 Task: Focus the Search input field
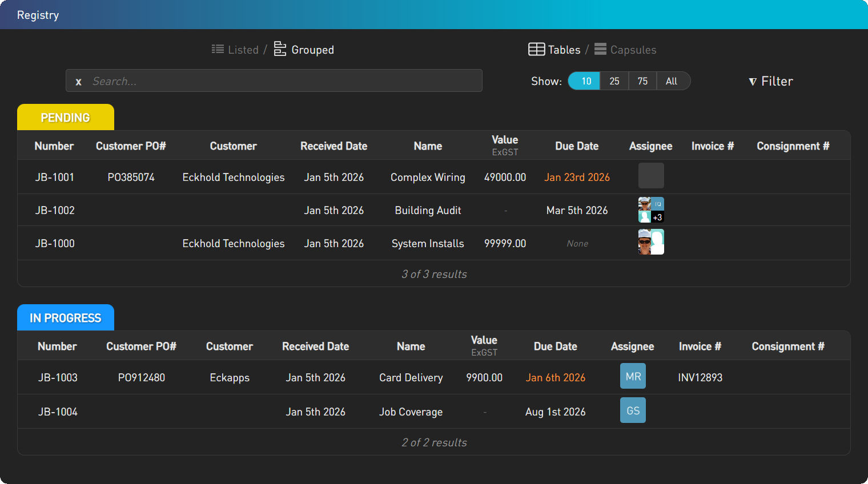pos(283,81)
